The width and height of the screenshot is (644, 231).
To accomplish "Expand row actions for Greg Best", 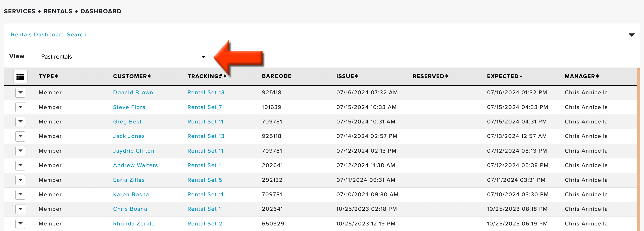I will pos(20,122).
